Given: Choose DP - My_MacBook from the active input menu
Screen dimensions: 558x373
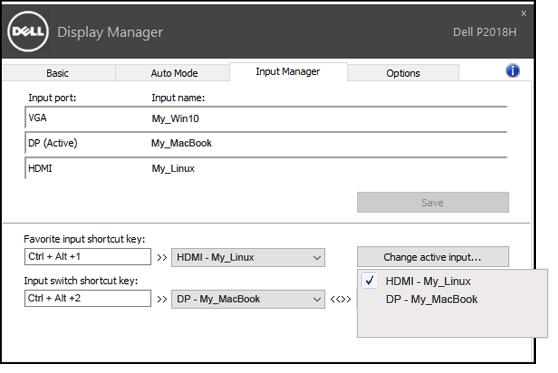Looking at the screenshot, I should 432,299.
